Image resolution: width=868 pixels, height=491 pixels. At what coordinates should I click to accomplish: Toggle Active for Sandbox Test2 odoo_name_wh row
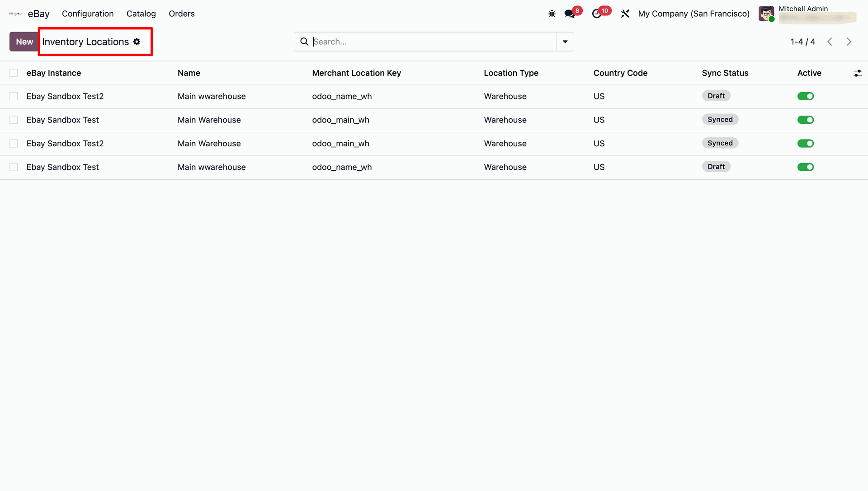coord(805,96)
